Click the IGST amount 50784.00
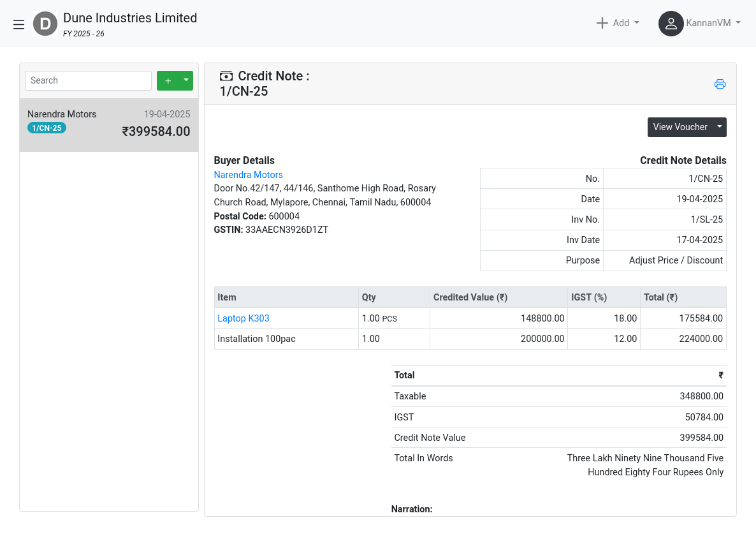756x534 pixels. point(704,417)
